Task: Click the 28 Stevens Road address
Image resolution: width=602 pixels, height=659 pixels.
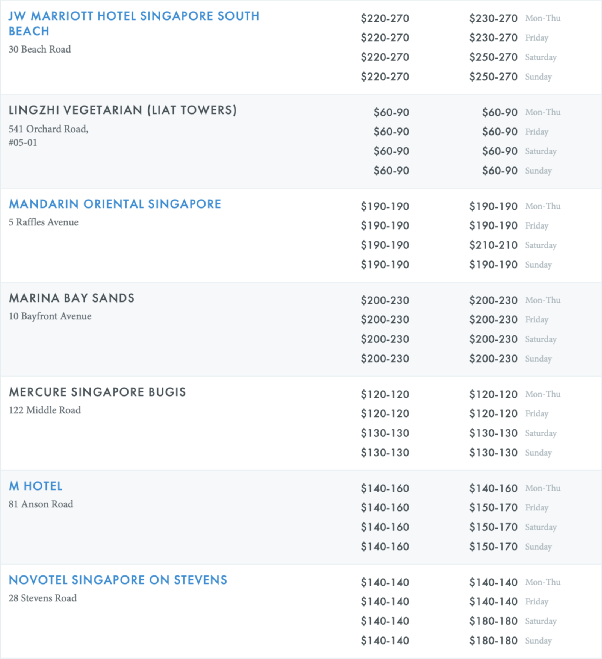Action: (45, 598)
